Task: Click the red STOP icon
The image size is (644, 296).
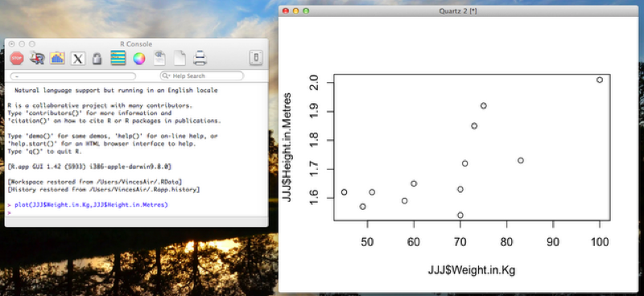Action: (x=17, y=58)
